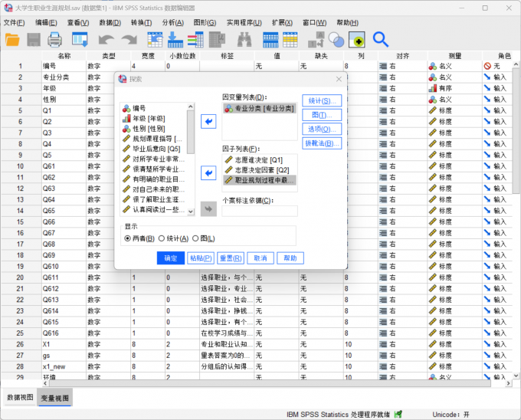Open the 图形(G) menu
The width and height of the screenshot is (521, 420).
coord(205,22)
